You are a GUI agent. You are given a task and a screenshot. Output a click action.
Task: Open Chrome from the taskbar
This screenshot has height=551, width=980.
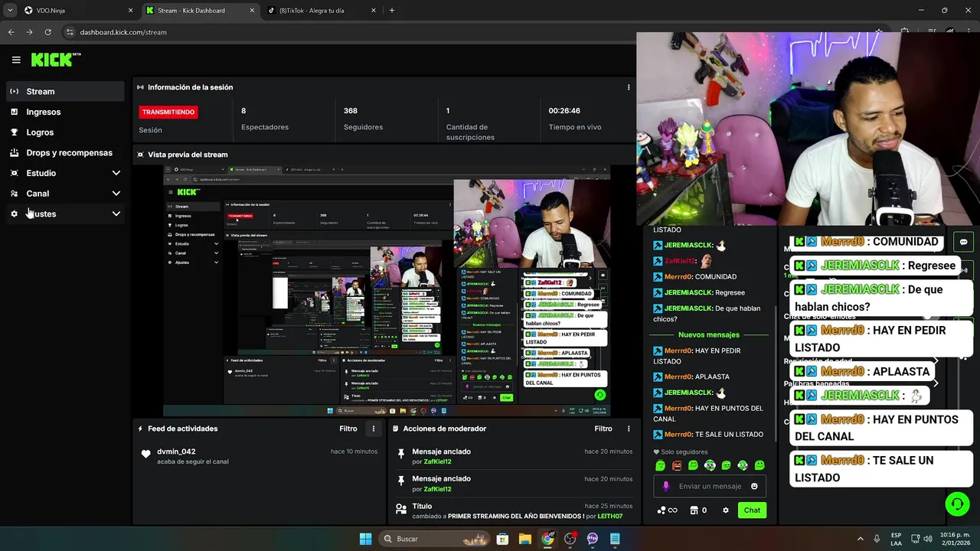point(547,539)
